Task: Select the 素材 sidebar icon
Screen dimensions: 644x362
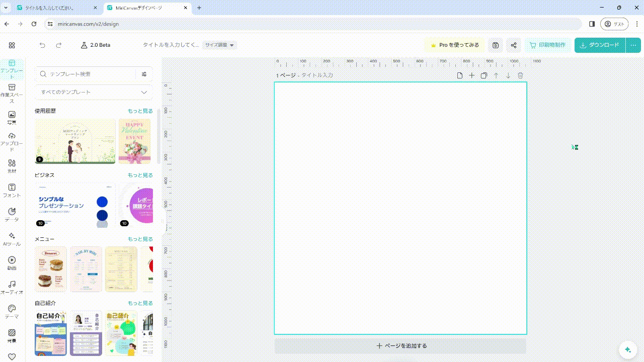Action: tap(12, 165)
